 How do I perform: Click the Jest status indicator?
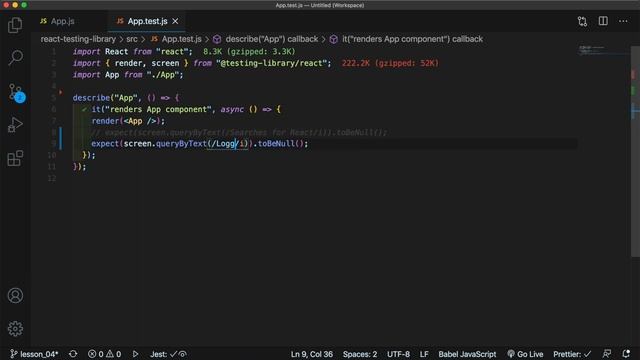(x=168, y=354)
